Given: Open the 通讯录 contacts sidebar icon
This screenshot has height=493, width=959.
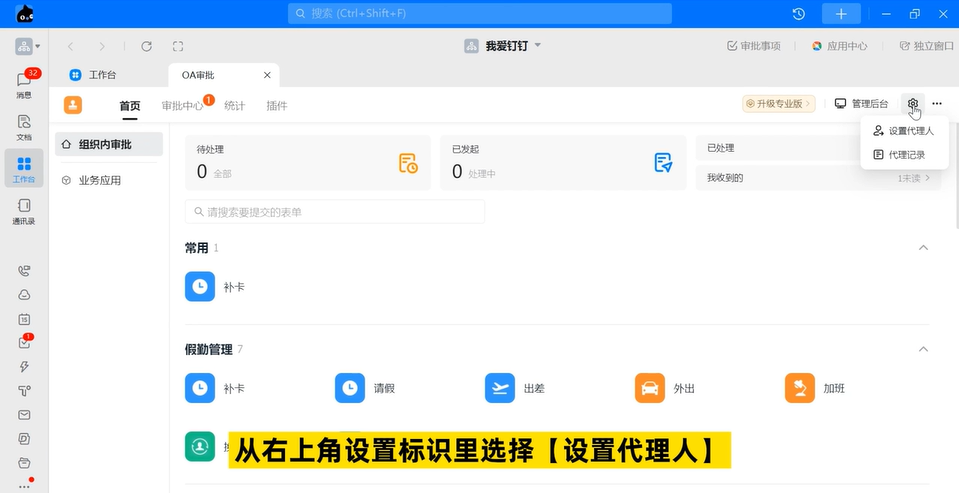Looking at the screenshot, I should [x=24, y=210].
